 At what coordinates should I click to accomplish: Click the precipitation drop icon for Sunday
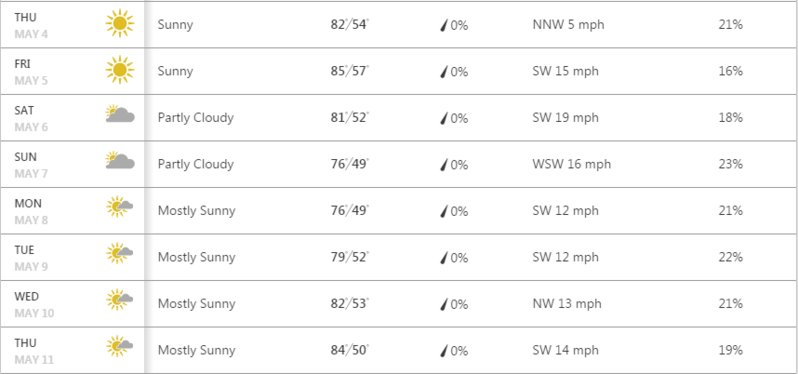(444, 165)
